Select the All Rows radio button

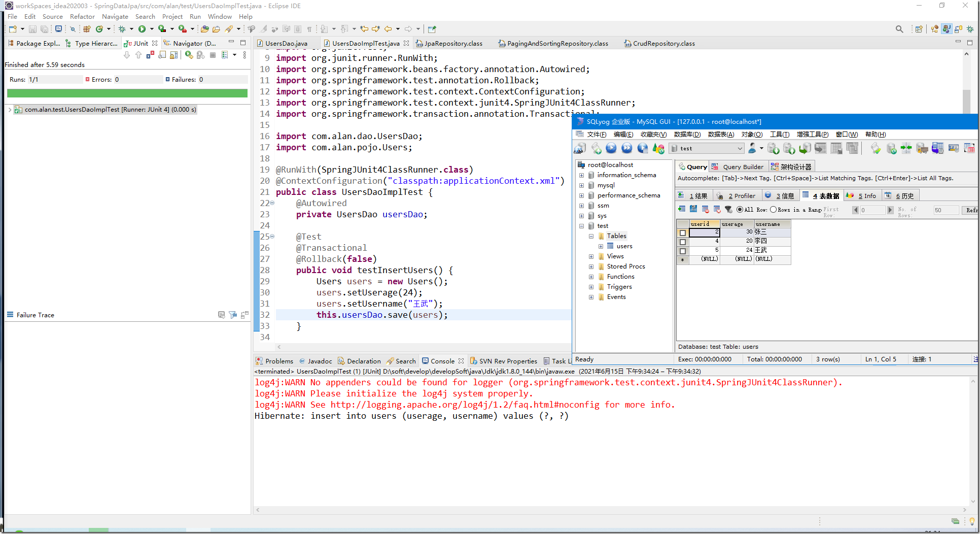point(740,210)
